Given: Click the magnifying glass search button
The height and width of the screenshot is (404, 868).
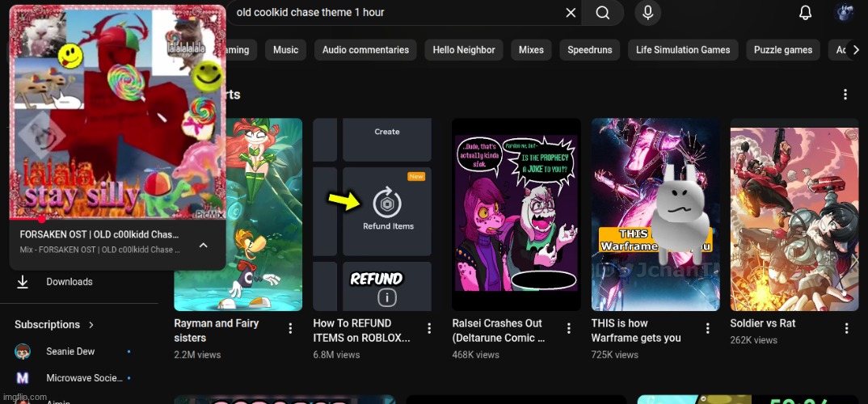Looking at the screenshot, I should click(x=603, y=13).
